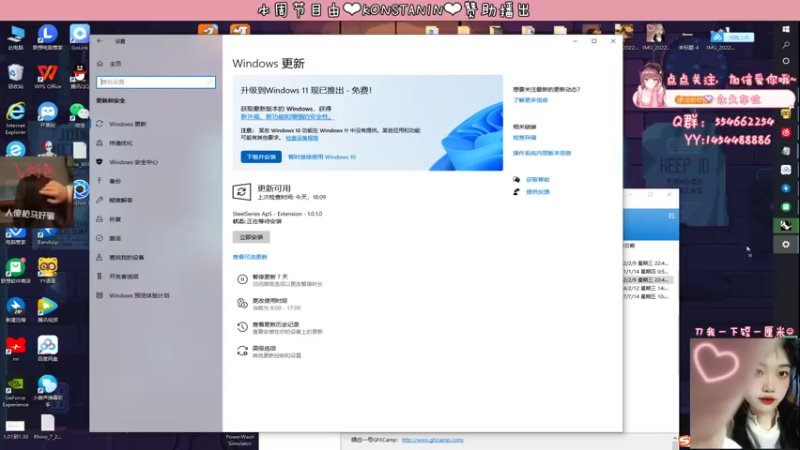Click the blue chat bubble 开黑啦 desktop icon
Screen dimensions: 800x450
(x=47, y=115)
